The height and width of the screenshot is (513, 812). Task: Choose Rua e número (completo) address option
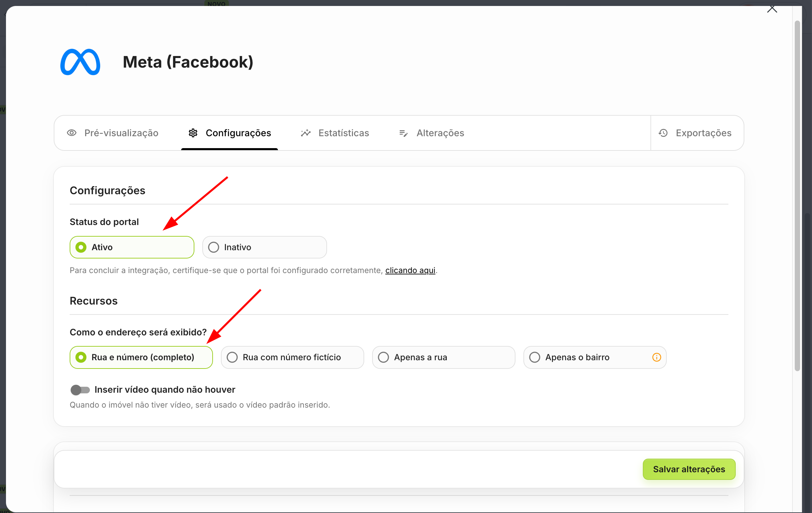click(x=141, y=357)
